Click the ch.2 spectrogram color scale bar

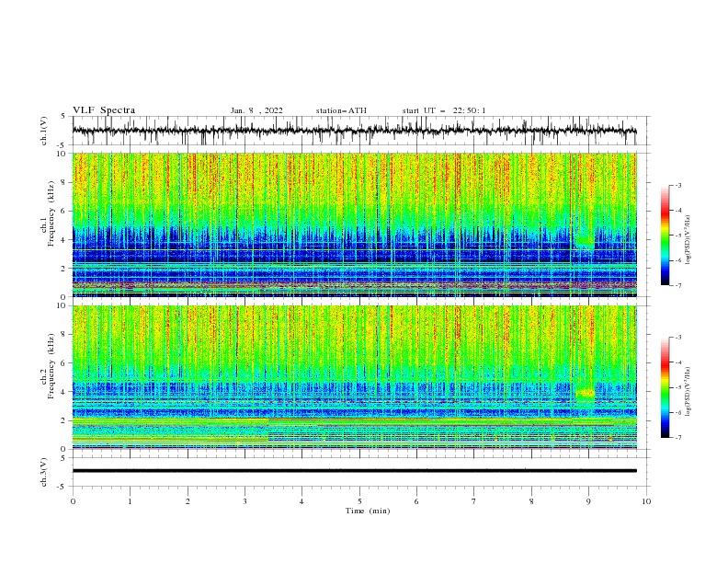point(665,387)
